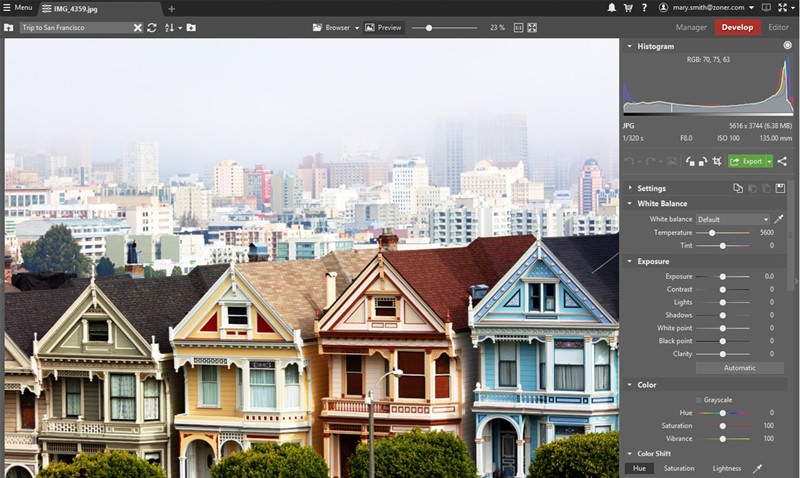Clear the Trip to San Francisco path with X
The image size is (800, 478).
[138, 28]
